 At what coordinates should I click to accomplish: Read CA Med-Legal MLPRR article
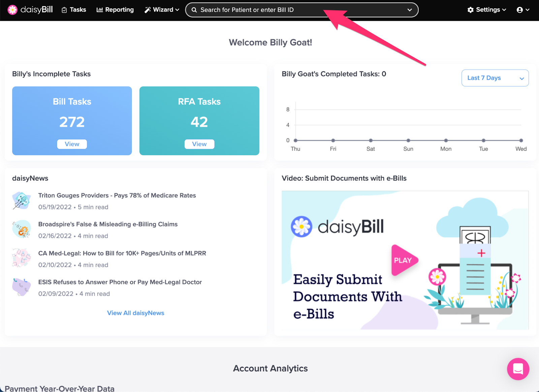[x=122, y=253]
